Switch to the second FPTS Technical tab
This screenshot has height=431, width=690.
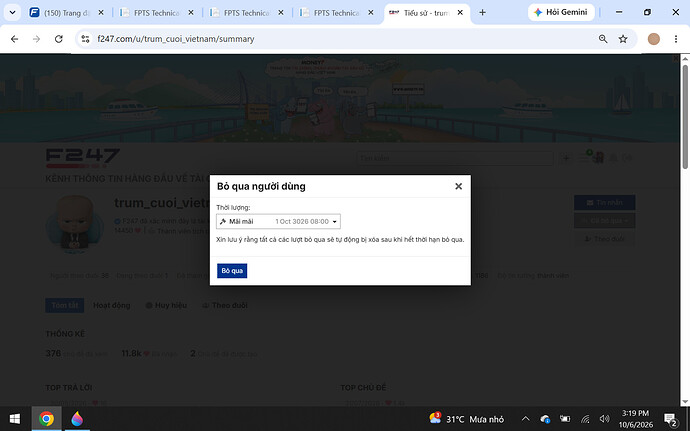click(x=246, y=13)
